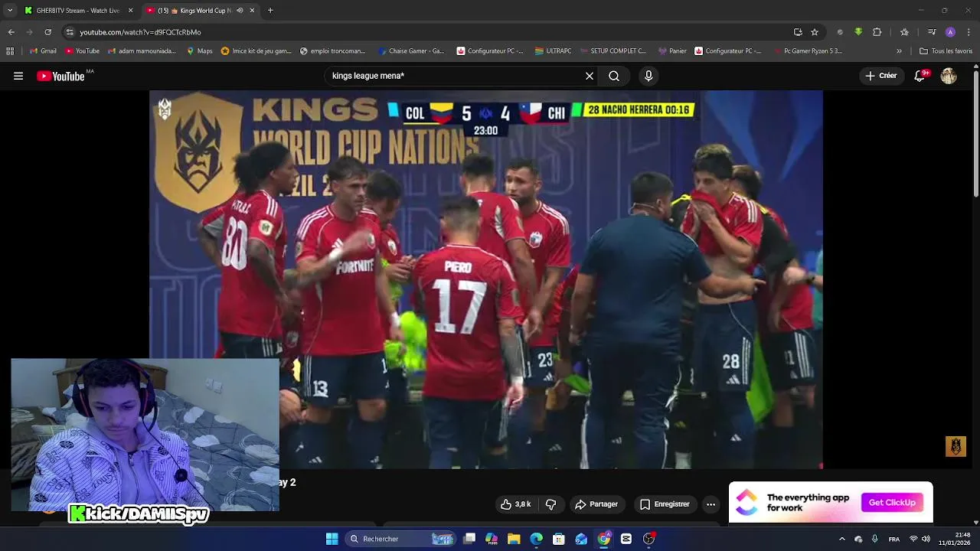The image size is (980, 551).
Task: Open Microsoft Edge from taskbar
Action: click(x=537, y=539)
